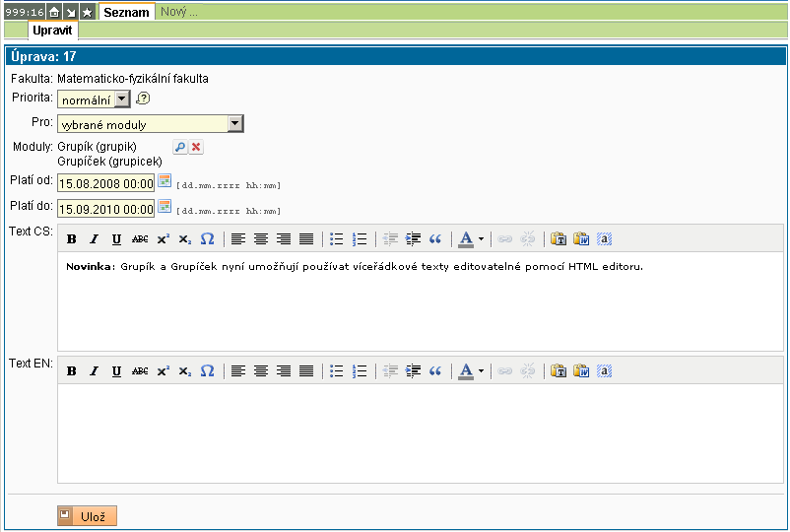Toggle underline in Text CS toolbar

click(116, 238)
